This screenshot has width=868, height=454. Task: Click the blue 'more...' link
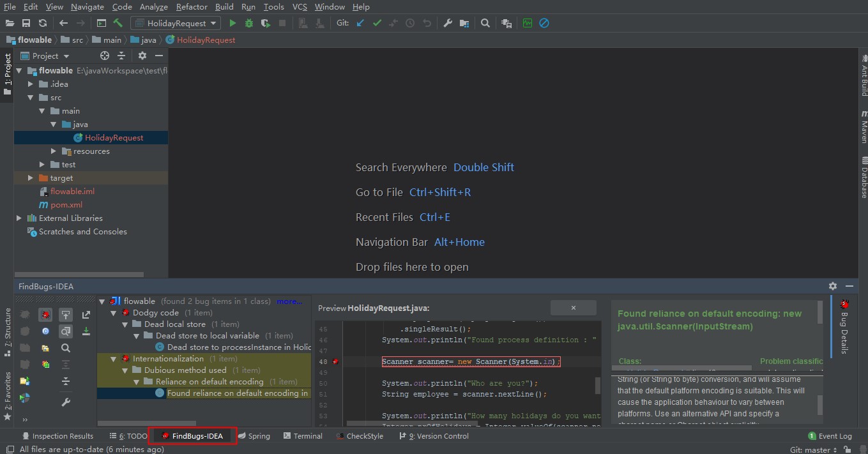point(289,301)
